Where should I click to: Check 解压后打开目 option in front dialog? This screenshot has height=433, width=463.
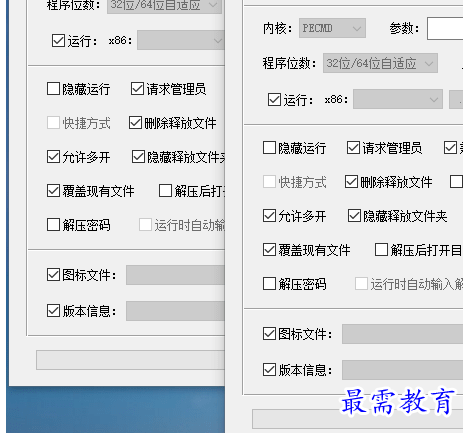[x=381, y=250]
